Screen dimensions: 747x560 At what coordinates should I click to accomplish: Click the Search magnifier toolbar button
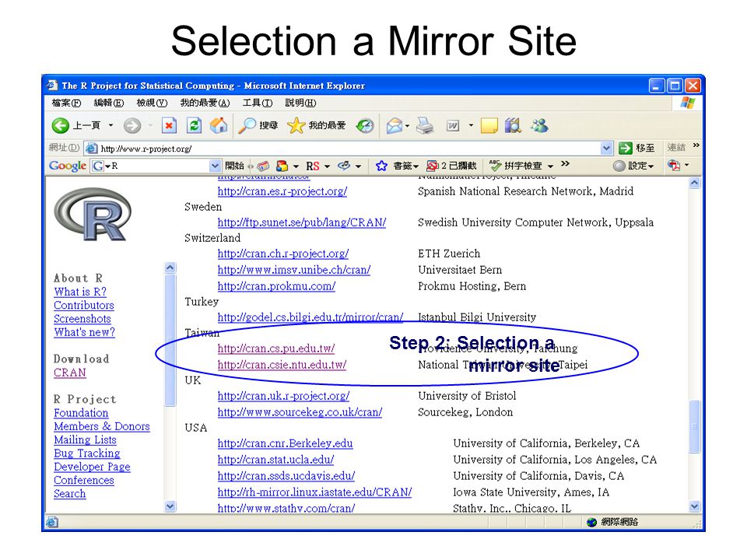[258, 126]
